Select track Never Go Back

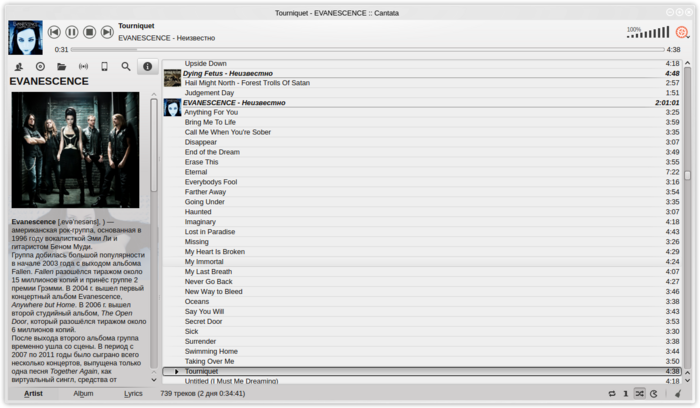point(422,282)
